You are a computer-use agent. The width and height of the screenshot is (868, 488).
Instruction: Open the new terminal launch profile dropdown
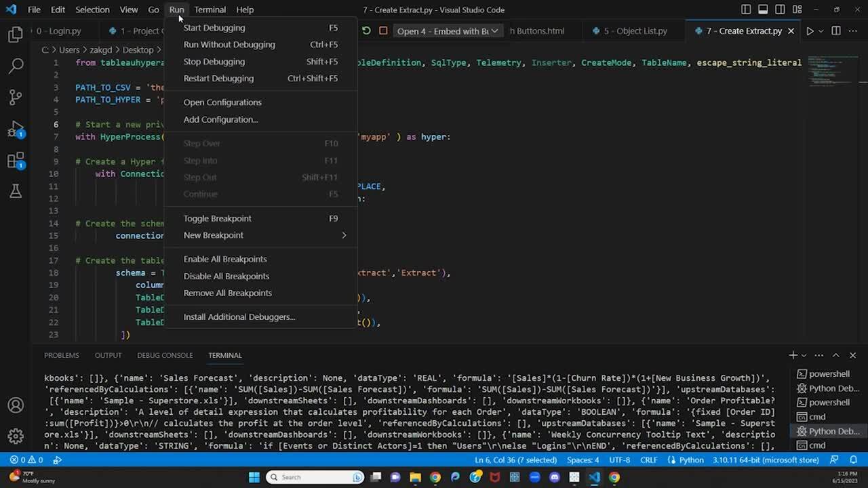(x=804, y=355)
